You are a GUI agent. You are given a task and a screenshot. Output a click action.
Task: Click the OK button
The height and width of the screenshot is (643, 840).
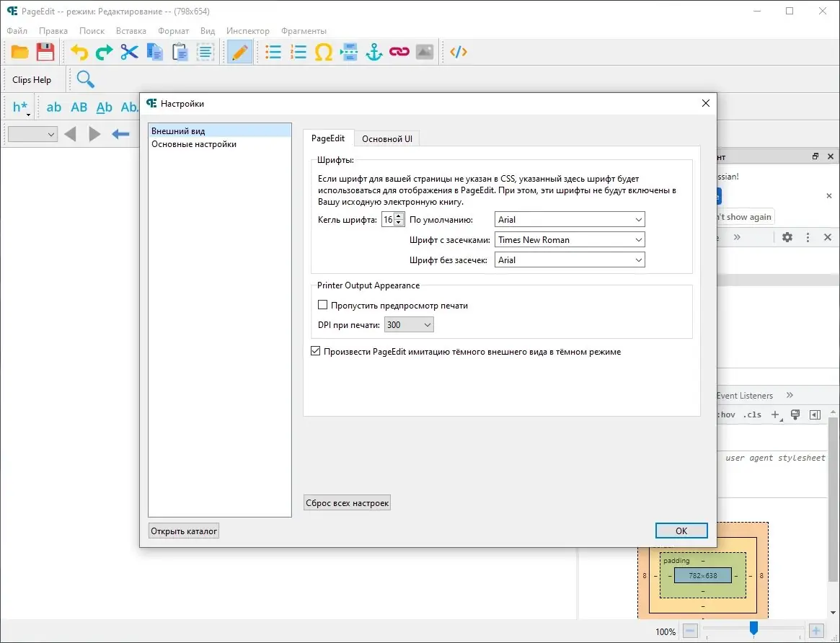[681, 531]
